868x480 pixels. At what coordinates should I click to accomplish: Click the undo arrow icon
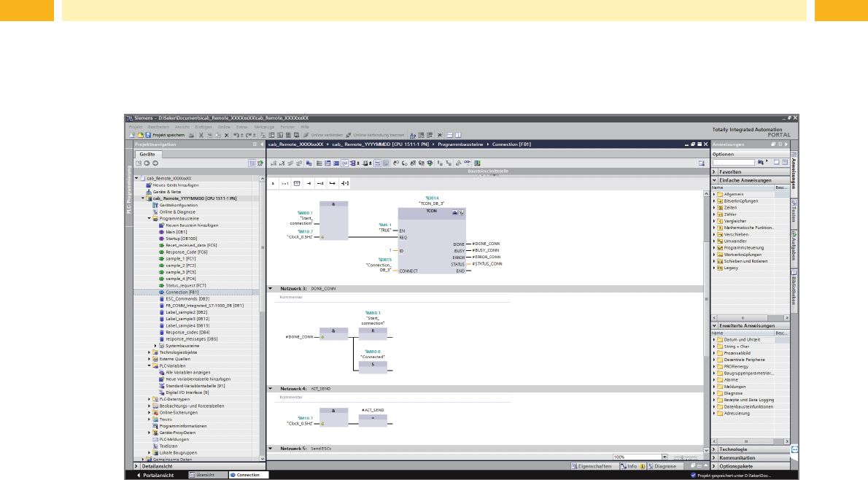coord(236,135)
